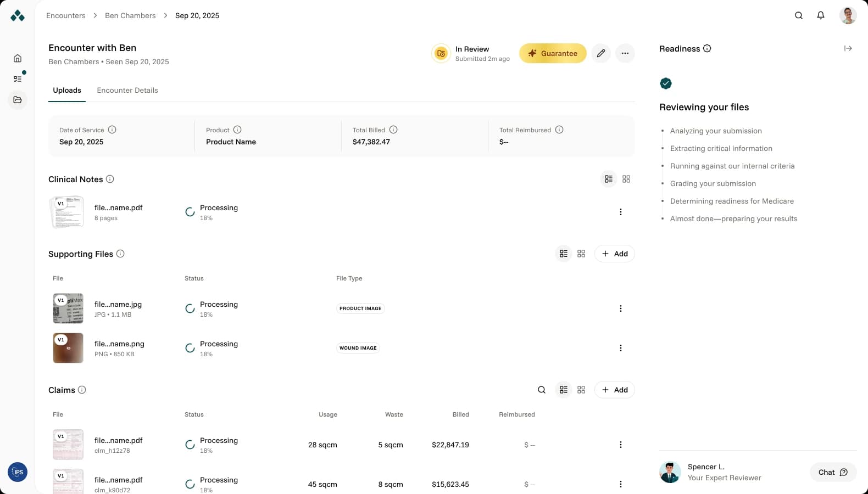Select the Uploads tab
This screenshot has width=868, height=494.
[x=67, y=91]
